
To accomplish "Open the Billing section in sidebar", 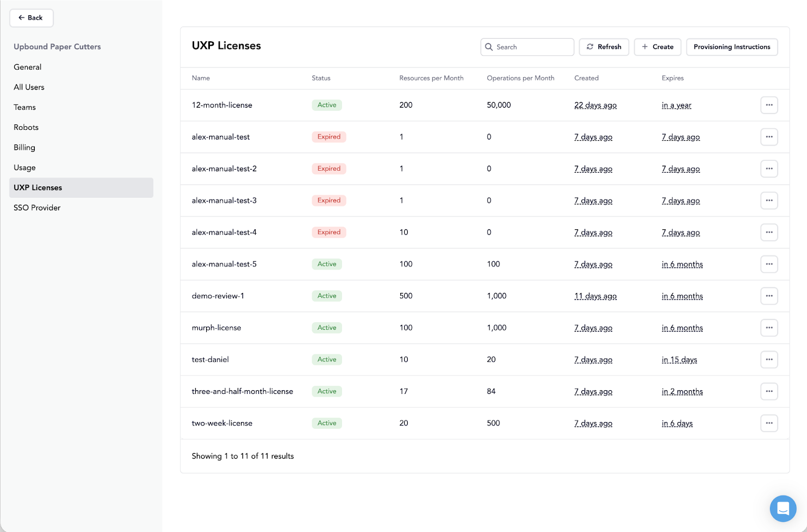I will pyautogui.click(x=24, y=148).
